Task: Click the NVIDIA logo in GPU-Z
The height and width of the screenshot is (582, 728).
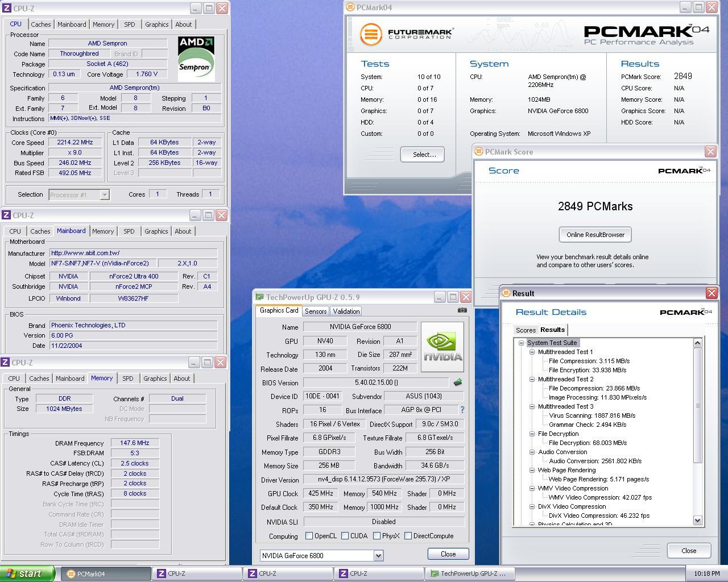Action: (x=442, y=347)
